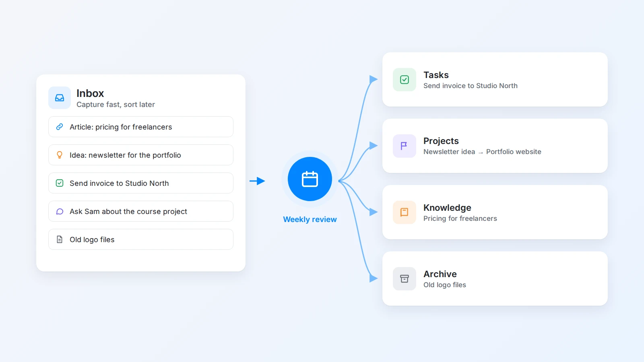Image resolution: width=644 pixels, height=362 pixels.
Task: Click the green Tasks checkmark icon
Action: click(x=405, y=80)
